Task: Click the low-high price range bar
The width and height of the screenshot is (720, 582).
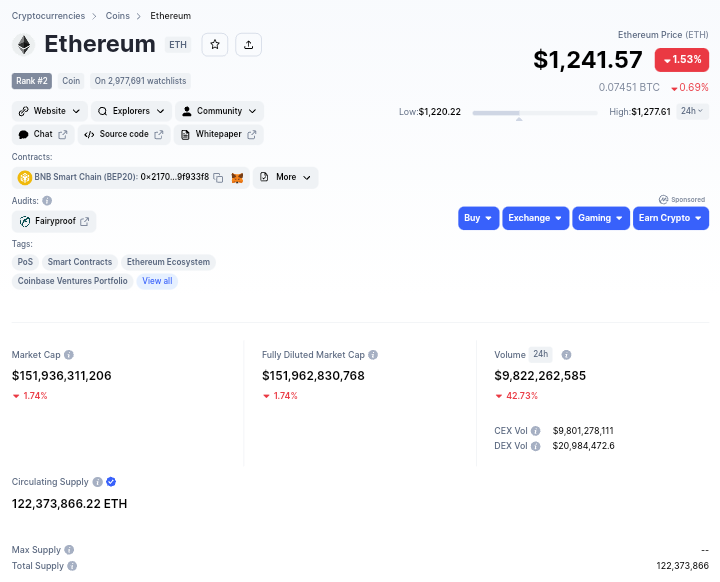Action: pos(535,113)
